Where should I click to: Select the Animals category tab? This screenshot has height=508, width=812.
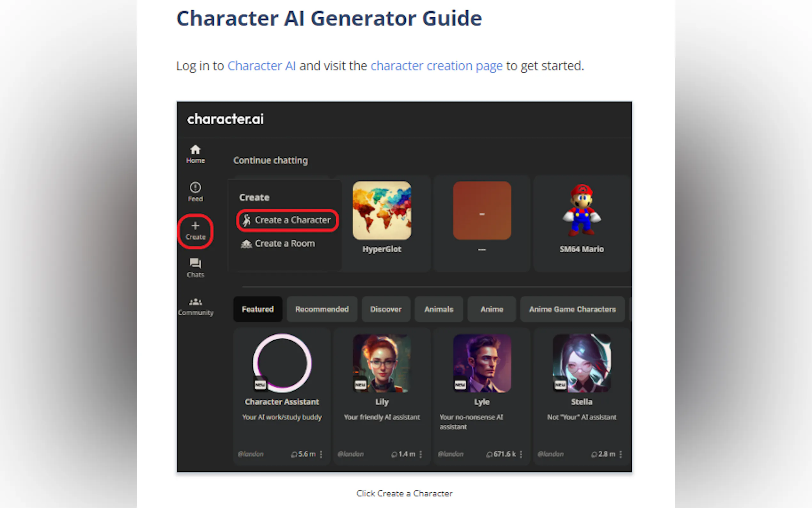pos(438,309)
